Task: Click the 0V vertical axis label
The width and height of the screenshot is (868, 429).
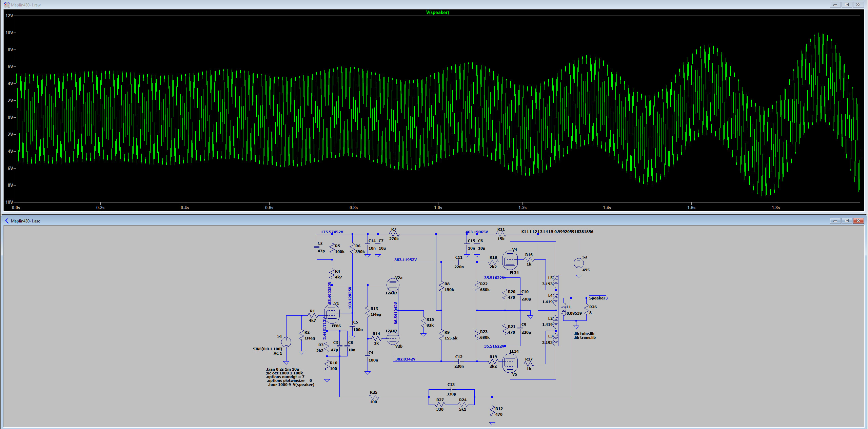Action: click(10, 117)
